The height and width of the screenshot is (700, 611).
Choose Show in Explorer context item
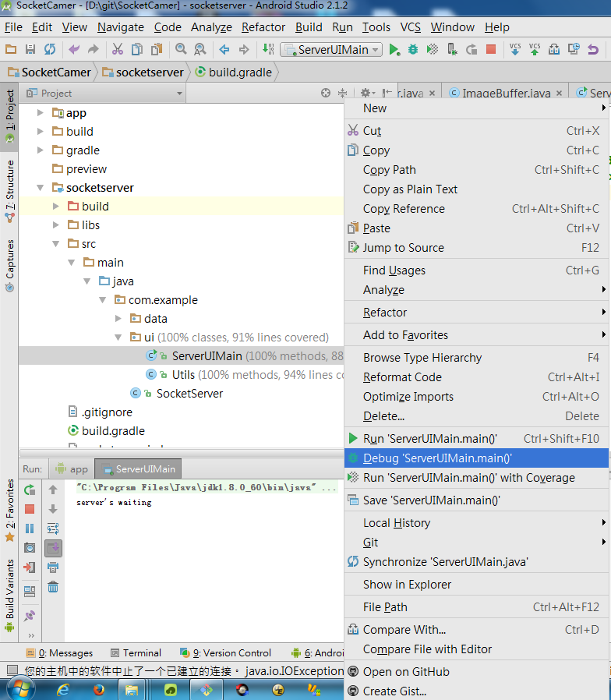coord(476,585)
